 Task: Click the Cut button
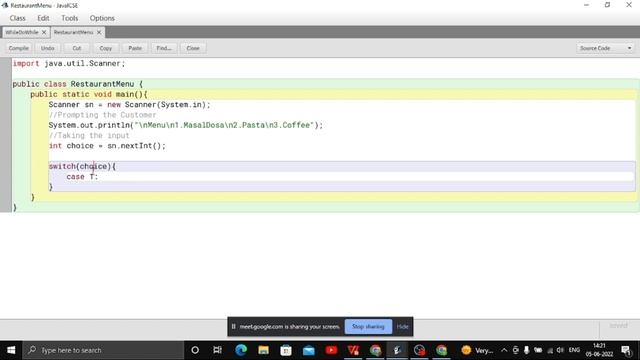[x=77, y=48]
